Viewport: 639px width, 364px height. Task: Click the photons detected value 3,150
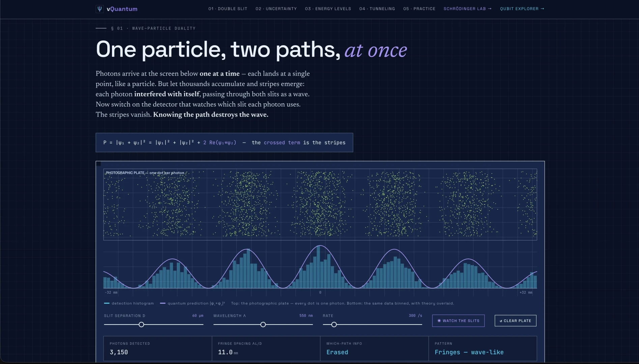[x=119, y=352]
